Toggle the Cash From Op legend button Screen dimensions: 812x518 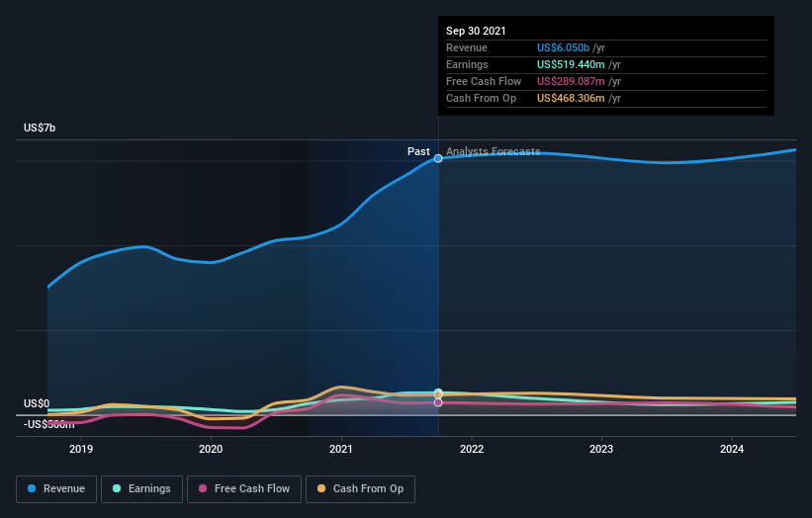tap(360, 489)
